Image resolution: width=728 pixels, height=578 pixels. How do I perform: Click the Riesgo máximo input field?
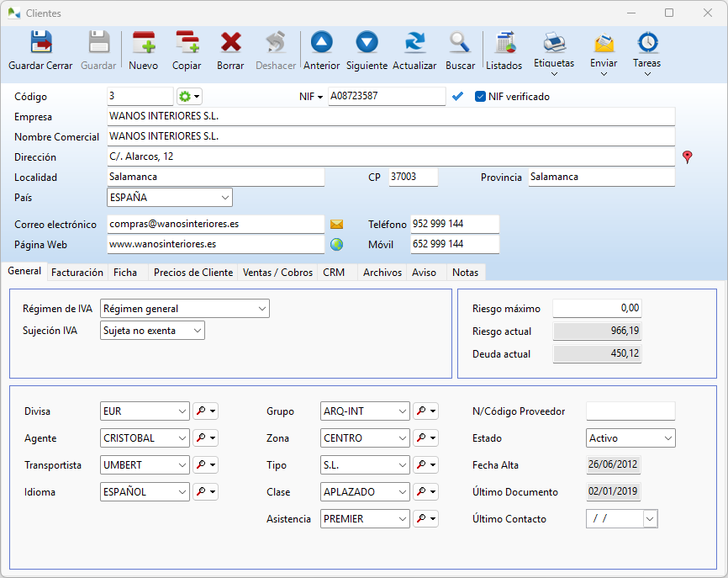pos(597,309)
